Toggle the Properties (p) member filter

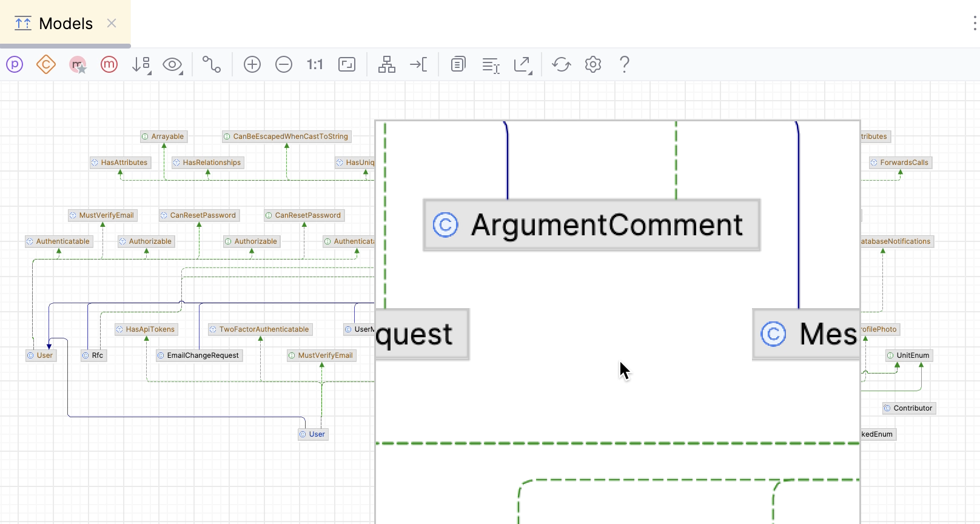[x=15, y=64]
